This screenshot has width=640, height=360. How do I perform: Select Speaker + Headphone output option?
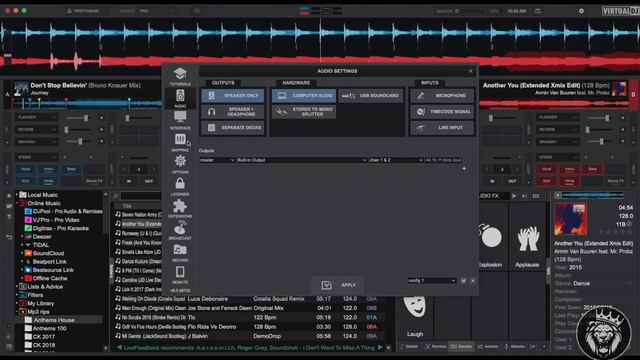(x=233, y=111)
